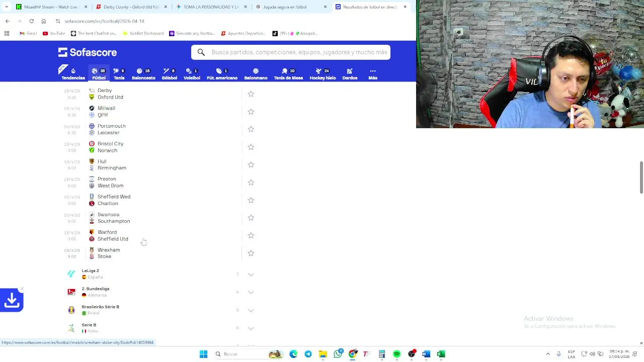This screenshot has height=362, width=644.
Task: Open the Baloncesto sport tab
Action: [x=143, y=74]
